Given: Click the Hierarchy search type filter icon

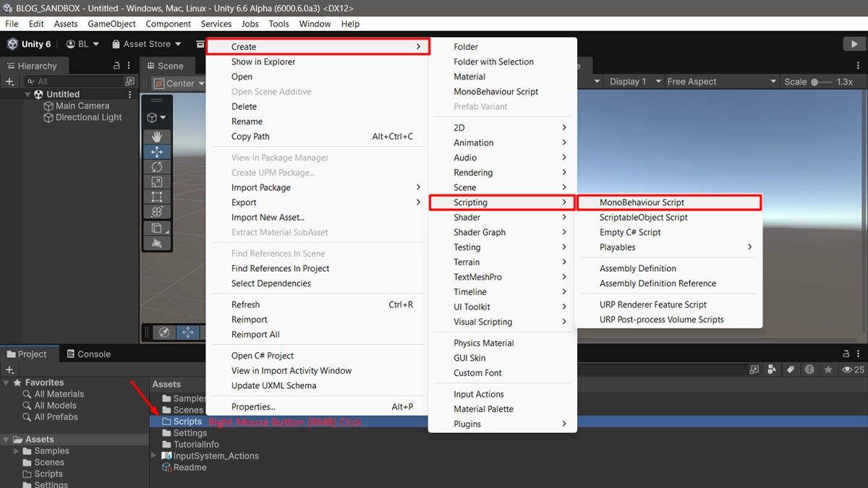Looking at the screenshot, I should pos(130,82).
